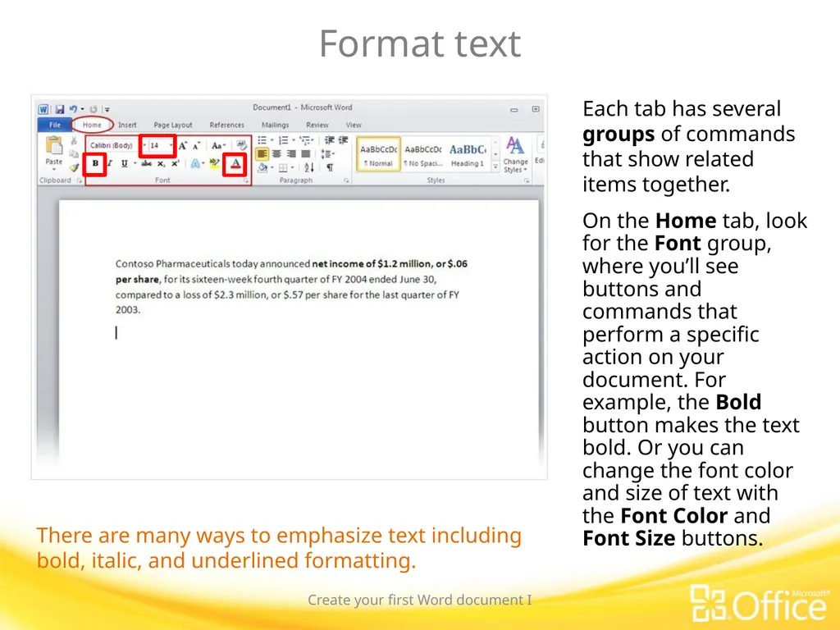Click the Undo arrow icon
Image resolution: width=840 pixels, height=630 pixels.
point(73,109)
